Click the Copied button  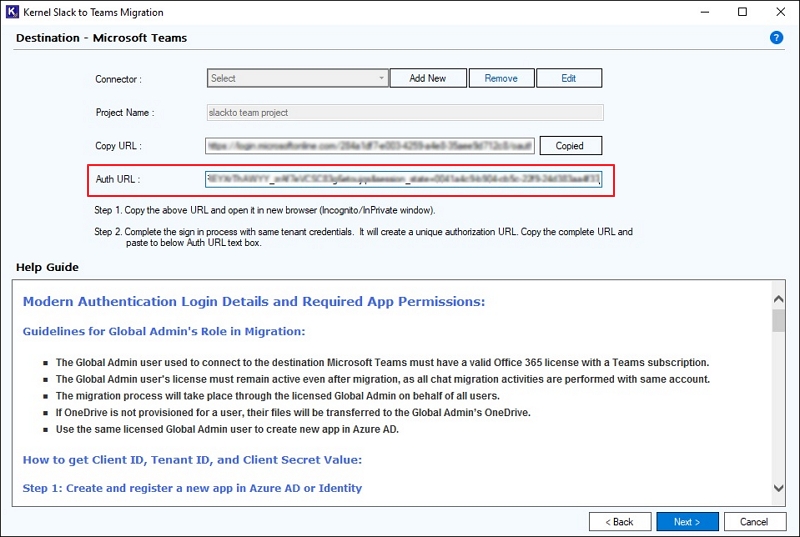[570, 146]
